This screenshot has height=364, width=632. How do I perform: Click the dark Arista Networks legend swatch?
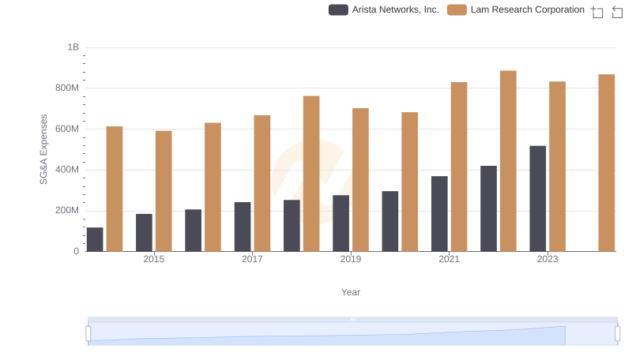click(x=338, y=9)
